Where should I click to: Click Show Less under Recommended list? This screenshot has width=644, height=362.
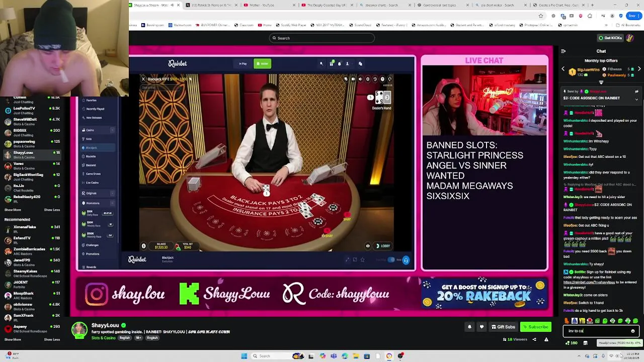[52, 339]
